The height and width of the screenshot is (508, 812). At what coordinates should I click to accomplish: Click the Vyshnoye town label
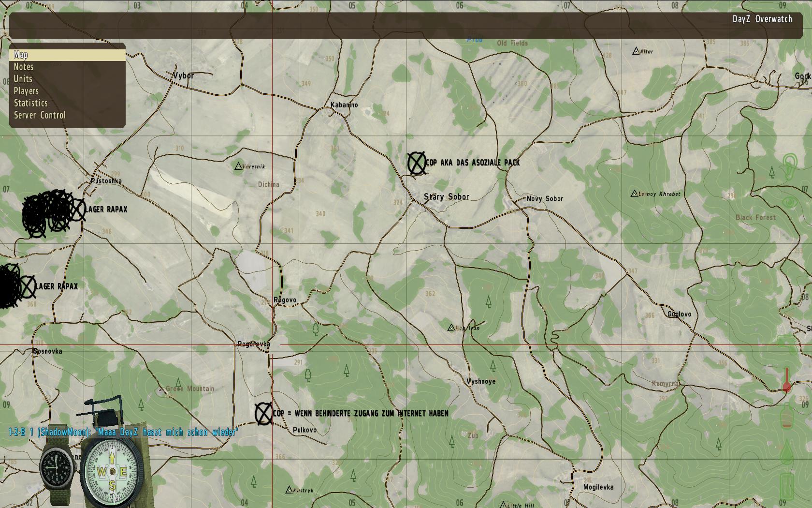point(481,381)
